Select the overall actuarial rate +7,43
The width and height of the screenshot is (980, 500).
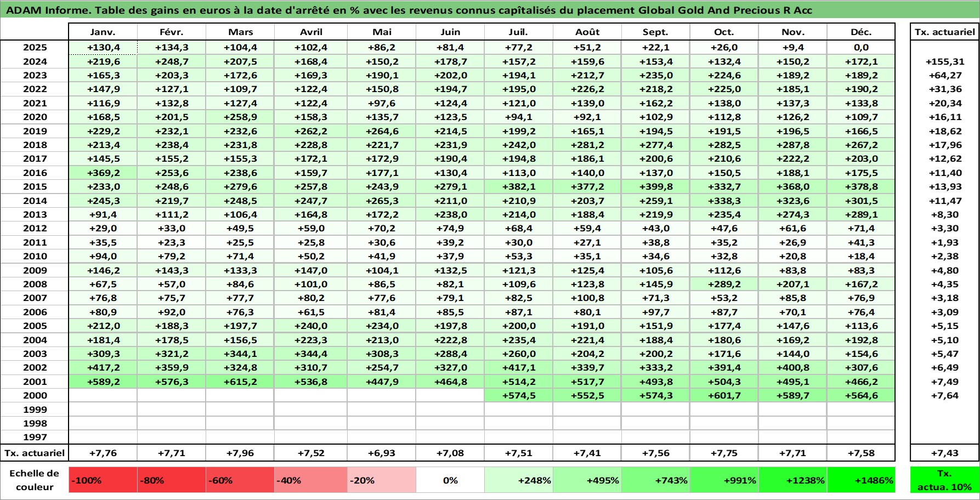(x=944, y=453)
